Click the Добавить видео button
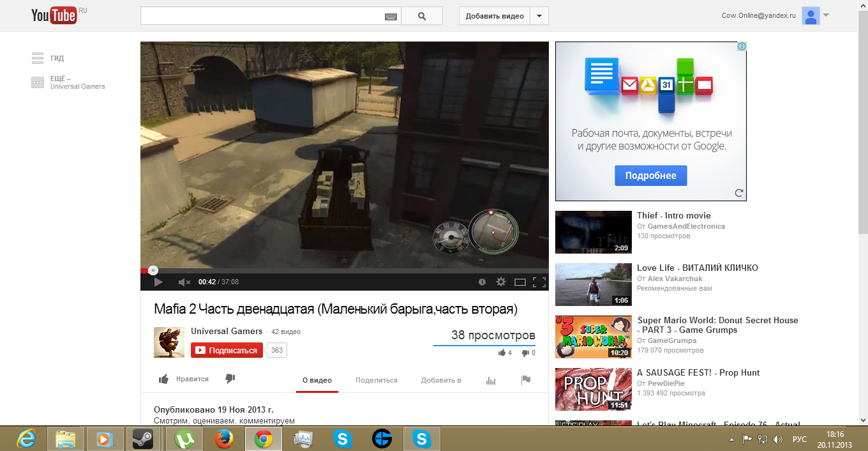 click(495, 16)
